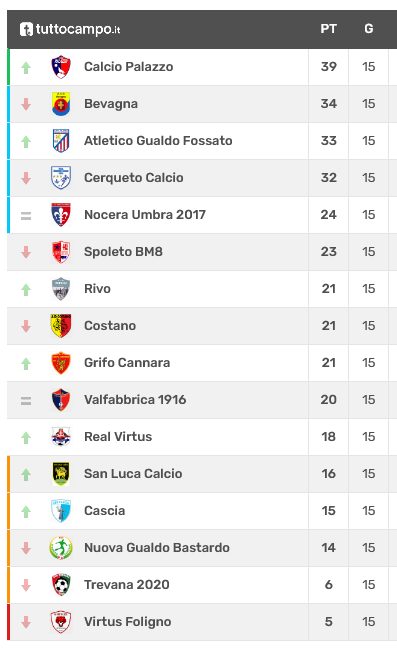Sort standings by the PT column header
This screenshot has width=397, height=656.
(328, 29)
